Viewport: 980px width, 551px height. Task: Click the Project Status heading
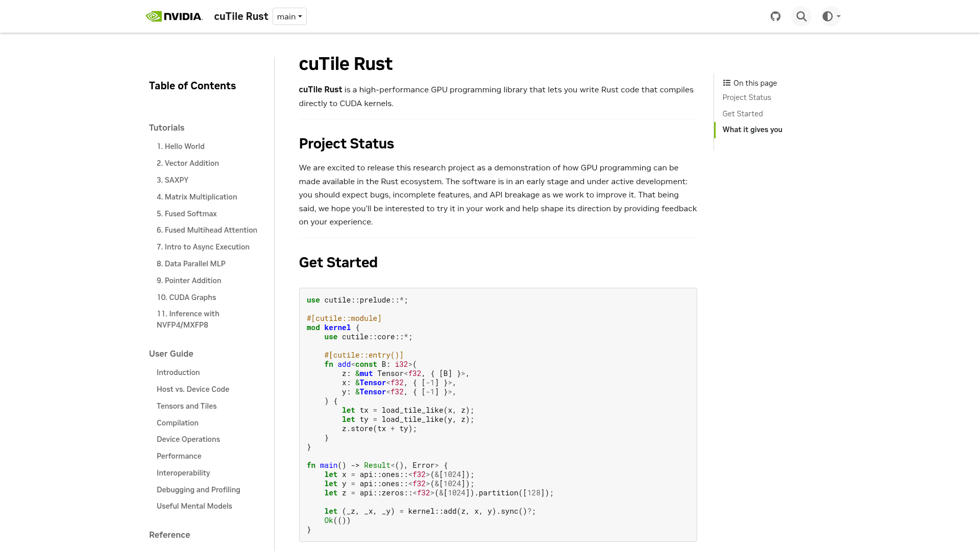coord(347,144)
